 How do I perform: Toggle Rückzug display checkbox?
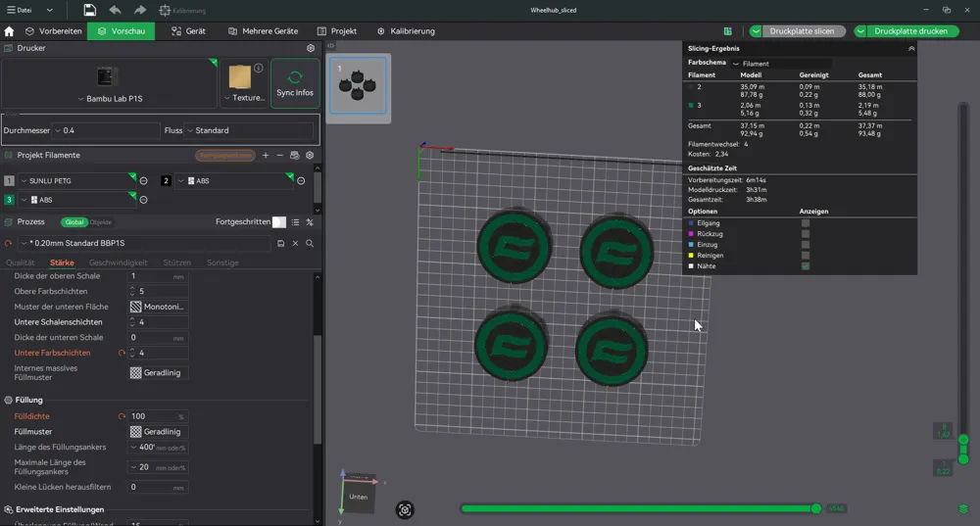(x=805, y=234)
